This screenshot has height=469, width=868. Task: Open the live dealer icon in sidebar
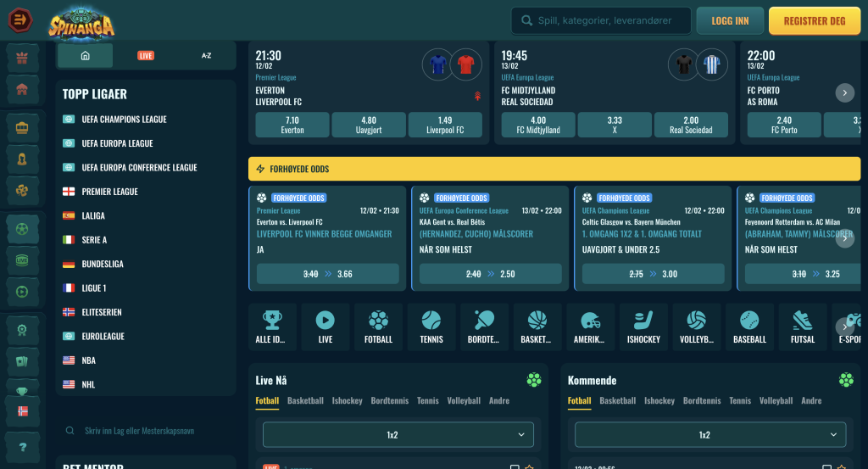click(x=22, y=159)
